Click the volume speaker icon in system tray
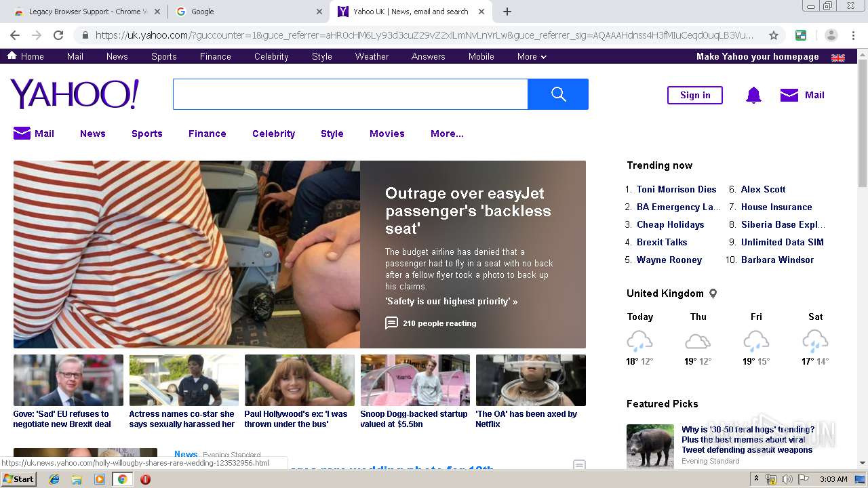 [x=787, y=479]
